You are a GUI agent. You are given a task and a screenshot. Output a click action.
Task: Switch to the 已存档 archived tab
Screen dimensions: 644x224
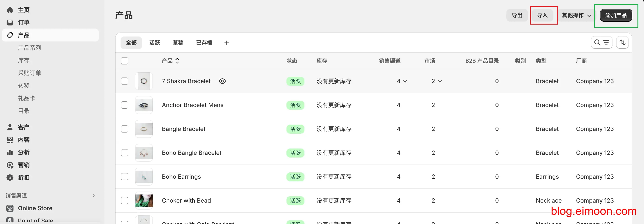tap(204, 43)
